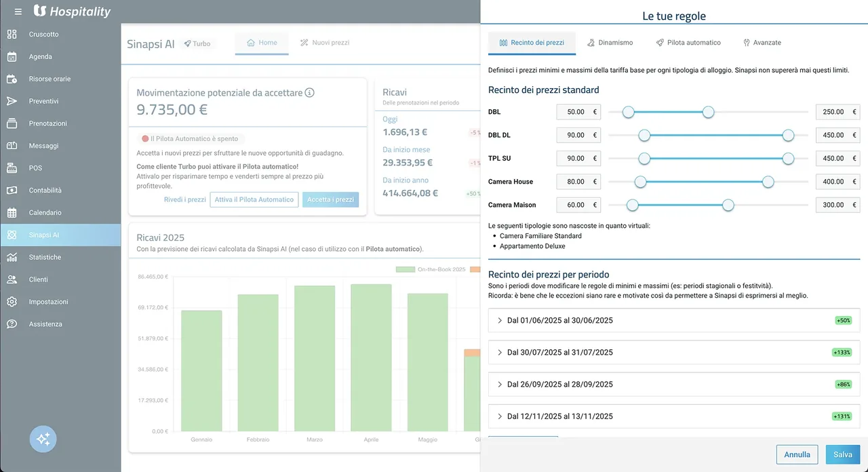868x472 pixels.
Task: Expand the period 01/06/2025 to 30/06/2025
Action: (x=674, y=320)
